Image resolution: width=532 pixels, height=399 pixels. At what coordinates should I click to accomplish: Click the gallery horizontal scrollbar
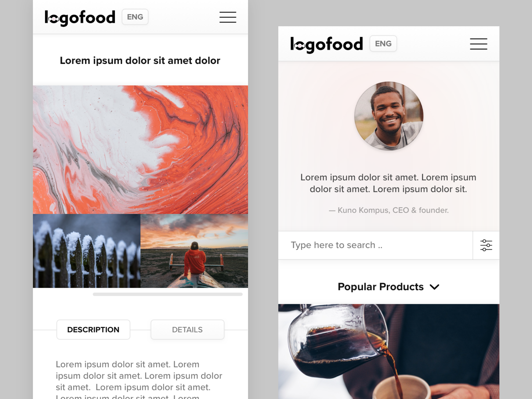pos(168,294)
